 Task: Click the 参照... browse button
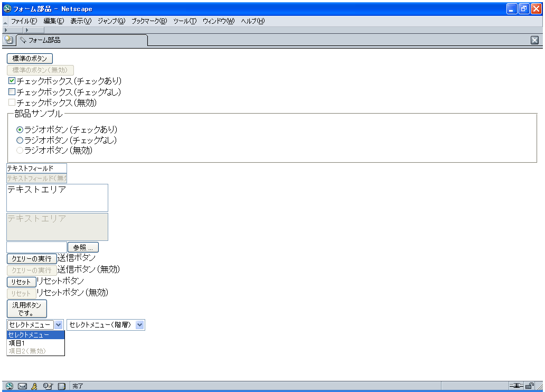(83, 247)
